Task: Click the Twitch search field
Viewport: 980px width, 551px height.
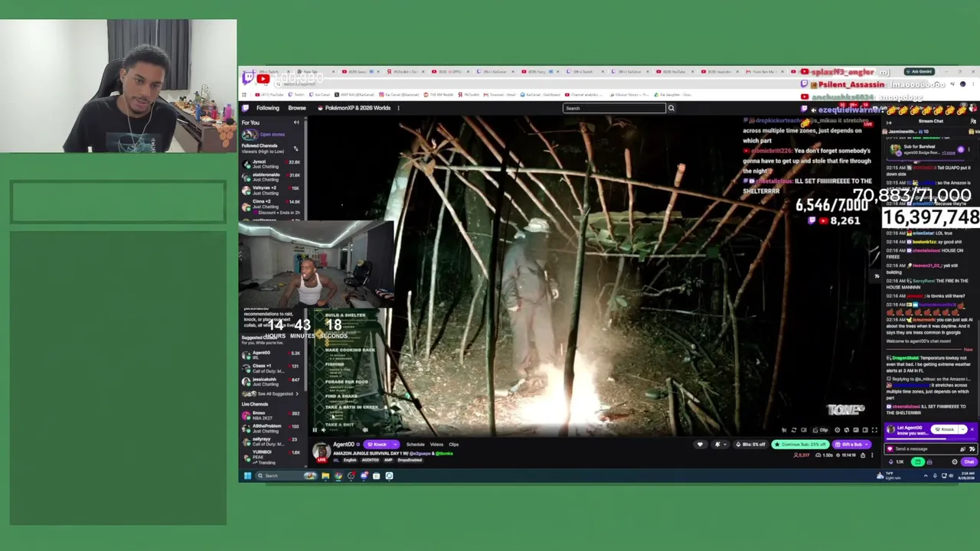Action: (614, 108)
